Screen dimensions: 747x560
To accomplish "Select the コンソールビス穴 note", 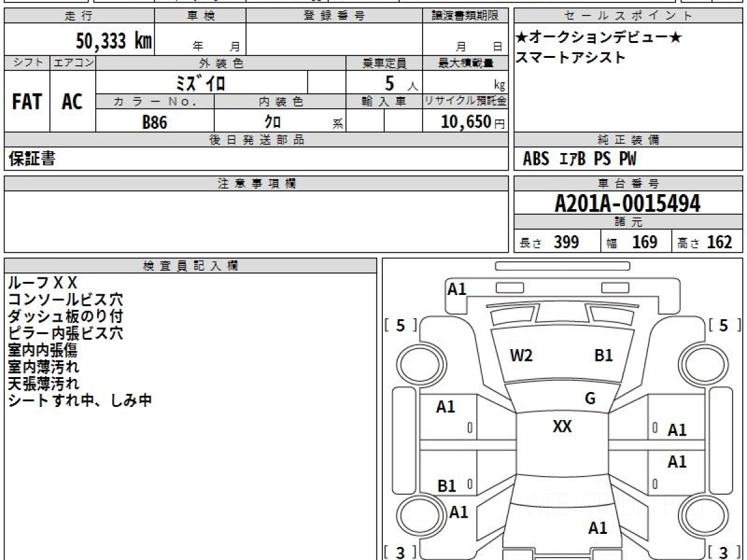I will pyautogui.click(x=66, y=300).
